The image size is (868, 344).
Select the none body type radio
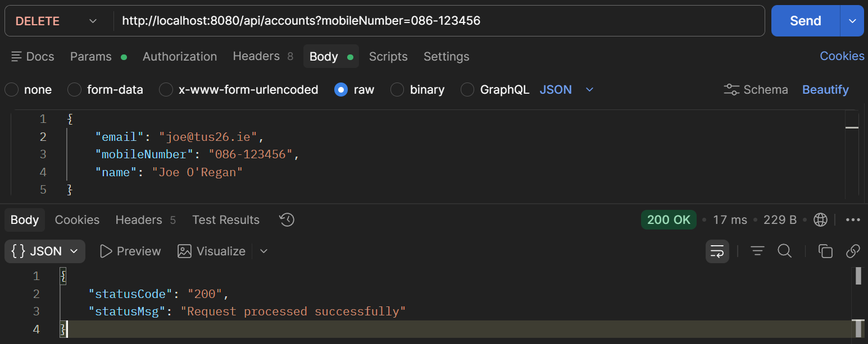click(x=12, y=90)
